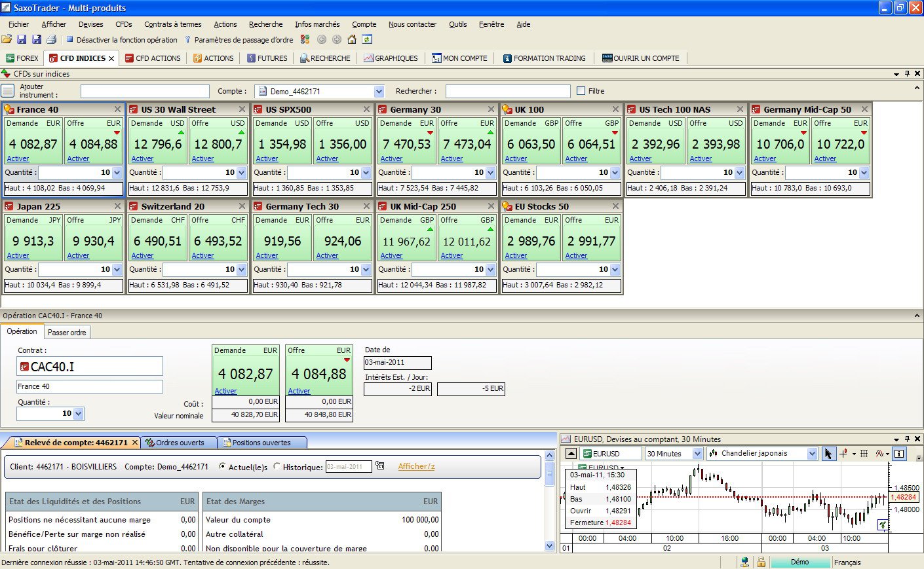The height and width of the screenshot is (569, 924).
Task: Click the Rechercher input field
Action: click(x=508, y=91)
